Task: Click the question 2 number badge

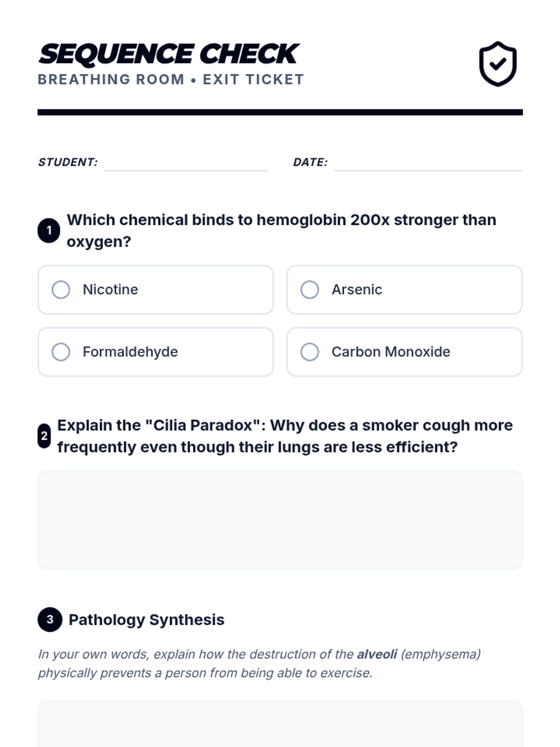Action: point(44,436)
